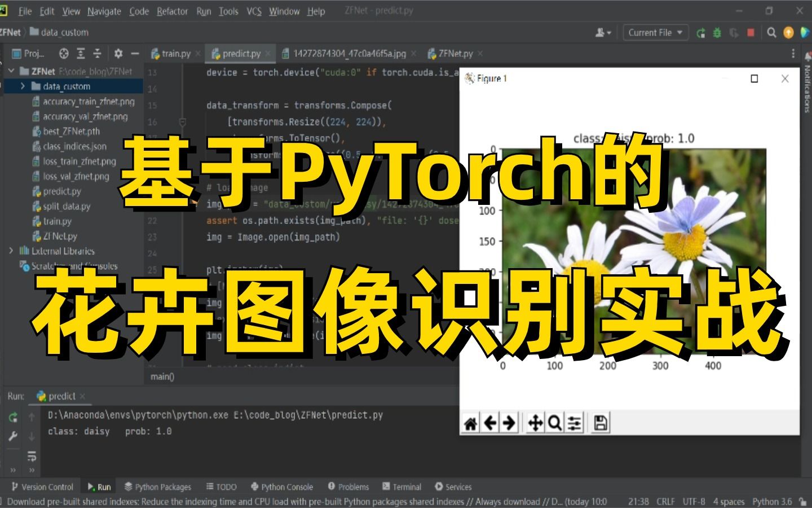Collapse all items in the Project panel
This screenshot has height=508, width=812.
(x=97, y=54)
